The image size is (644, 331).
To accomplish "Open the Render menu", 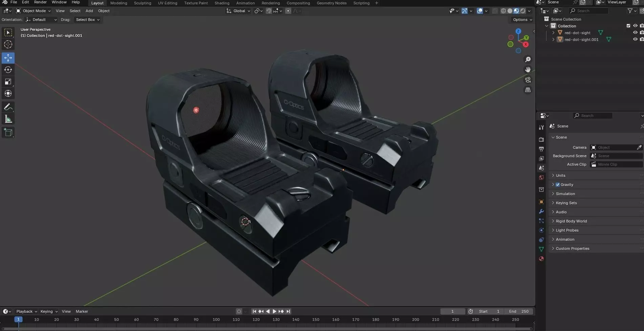I will [x=40, y=2].
